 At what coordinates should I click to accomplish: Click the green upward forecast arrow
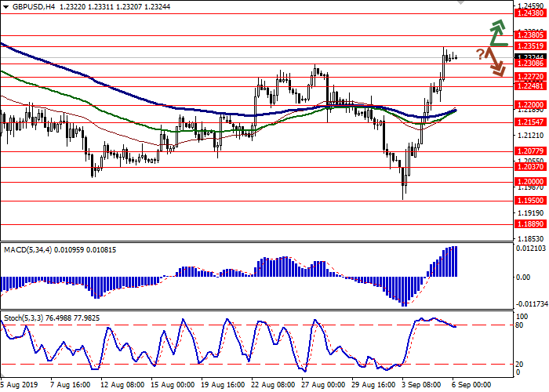pyautogui.click(x=496, y=33)
